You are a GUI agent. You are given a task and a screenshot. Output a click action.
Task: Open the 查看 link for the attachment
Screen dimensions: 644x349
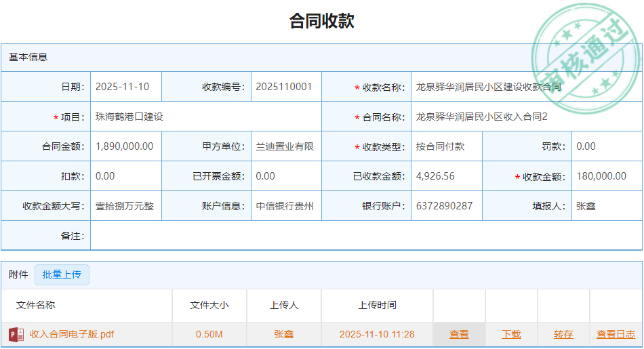459,335
